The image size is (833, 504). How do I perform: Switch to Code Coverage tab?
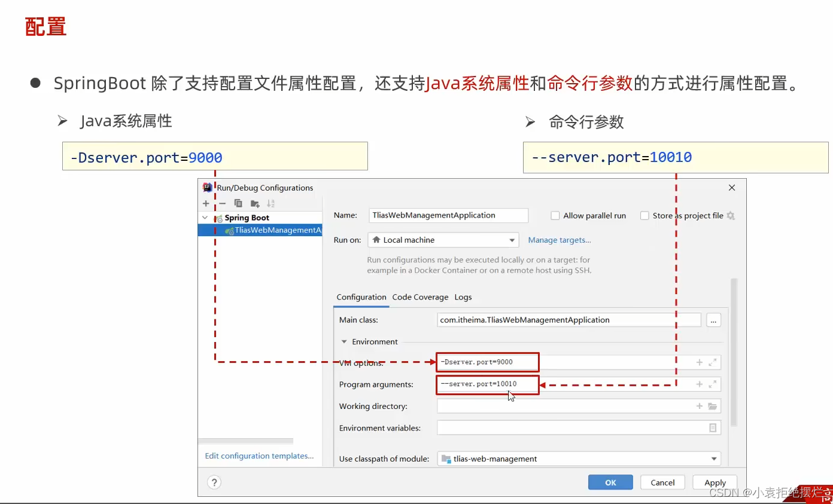[x=420, y=297]
